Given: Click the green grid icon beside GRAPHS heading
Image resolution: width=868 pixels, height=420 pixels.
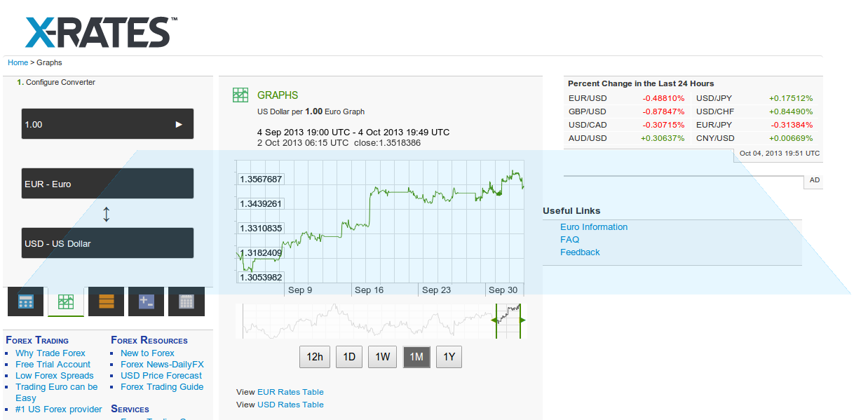Looking at the screenshot, I should click(241, 94).
